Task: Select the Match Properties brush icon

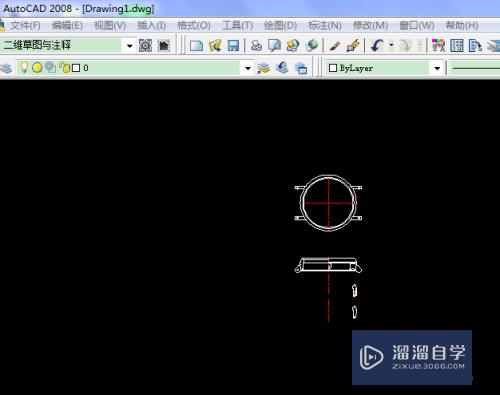Action: coord(335,46)
